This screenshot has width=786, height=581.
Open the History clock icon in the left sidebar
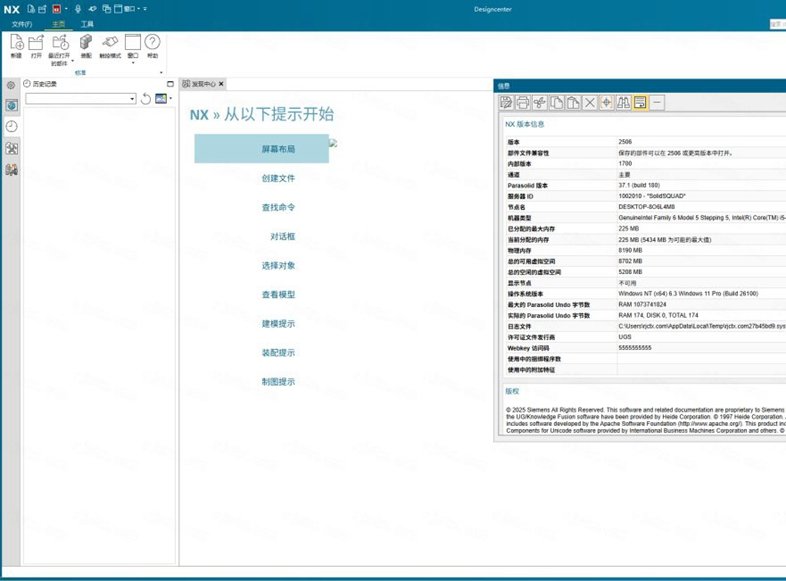pos(12,126)
